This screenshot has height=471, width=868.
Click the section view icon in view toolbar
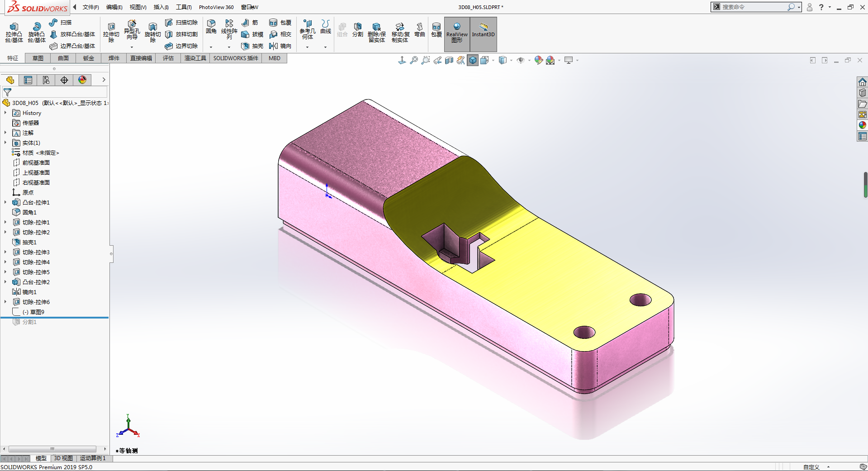(449, 60)
